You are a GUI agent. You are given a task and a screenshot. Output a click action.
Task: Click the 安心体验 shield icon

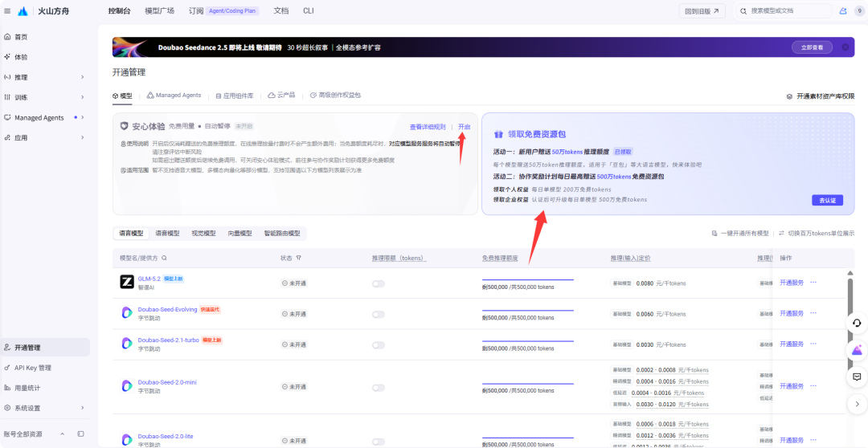click(124, 127)
